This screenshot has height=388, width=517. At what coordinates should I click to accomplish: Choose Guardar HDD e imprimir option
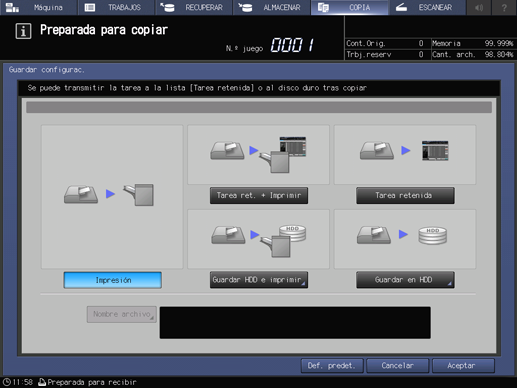coord(259,280)
